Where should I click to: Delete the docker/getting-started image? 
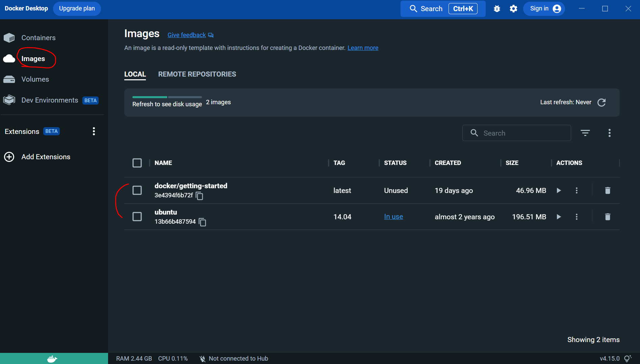(x=608, y=191)
